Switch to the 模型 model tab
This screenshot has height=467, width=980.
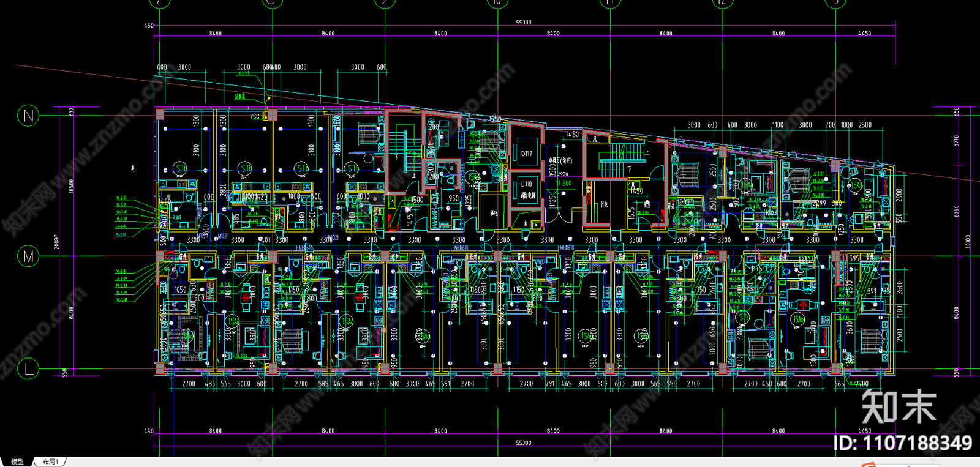(x=17, y=461)
